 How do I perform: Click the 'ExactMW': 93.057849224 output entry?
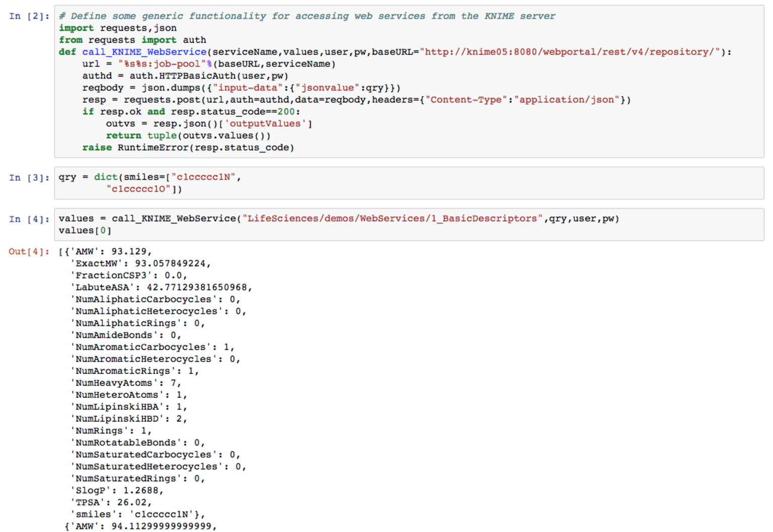[x=140, y=263]
